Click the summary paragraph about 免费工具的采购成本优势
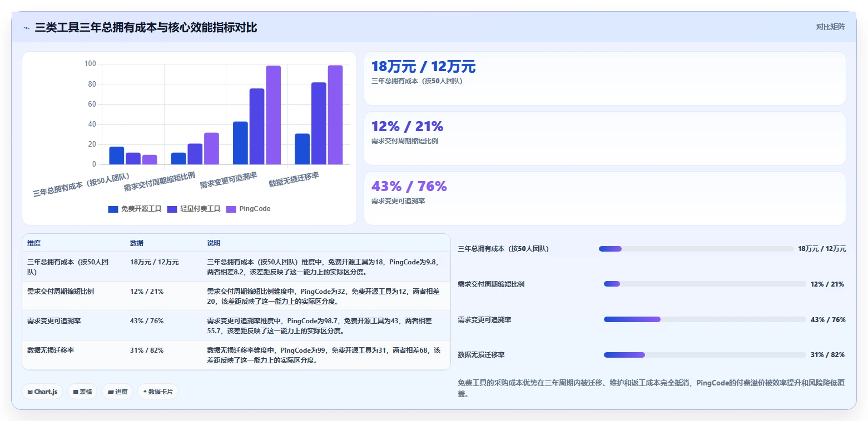The width and height of the screenshot is (868, 421). coord(651,389)
